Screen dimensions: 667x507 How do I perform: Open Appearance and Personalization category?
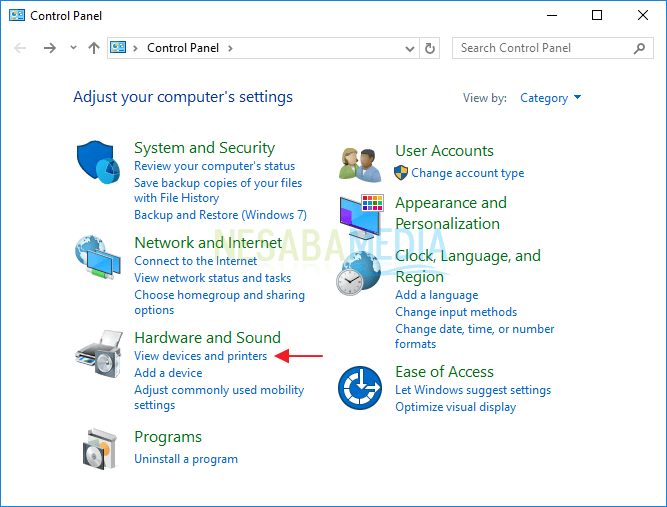coord(450,213)
